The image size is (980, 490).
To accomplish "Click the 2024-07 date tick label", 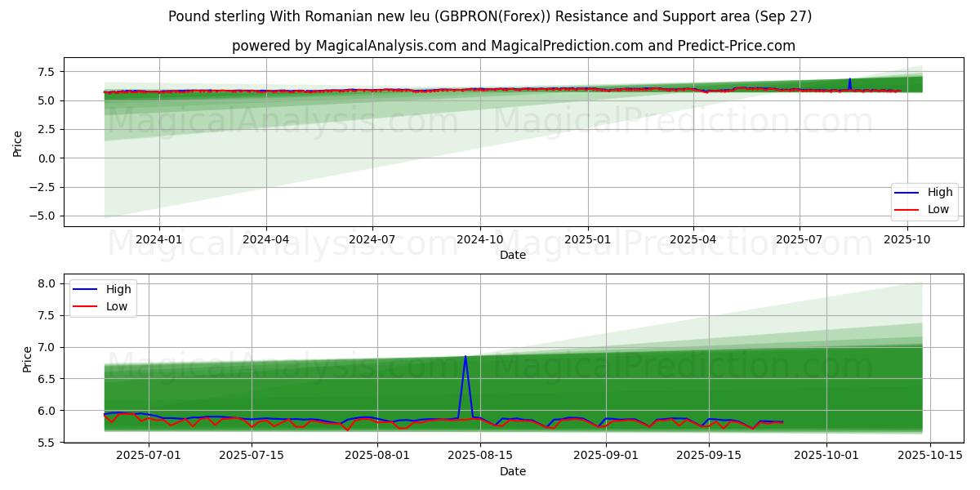I will click(372, 240).
